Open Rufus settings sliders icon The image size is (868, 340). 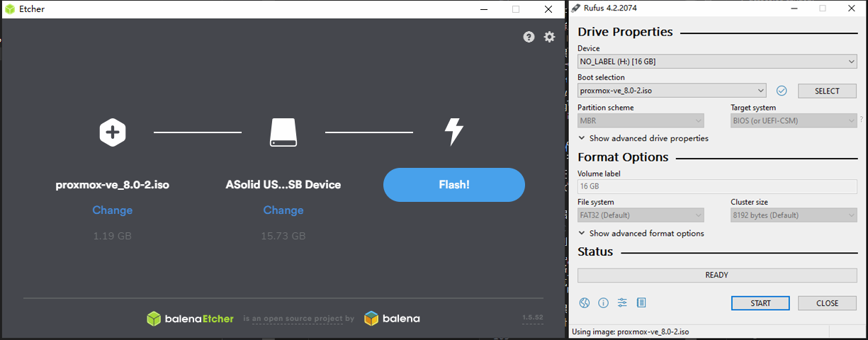click(x=622, y=303)
